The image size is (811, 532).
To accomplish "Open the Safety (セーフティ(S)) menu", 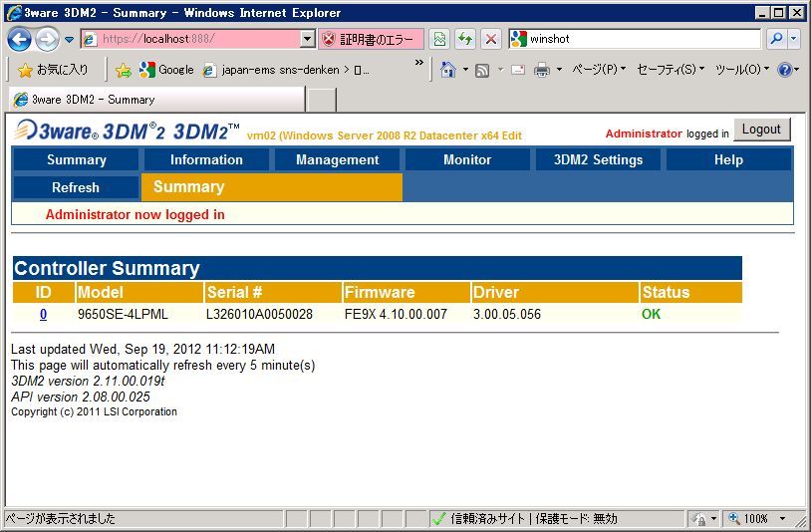I will 671,70.
